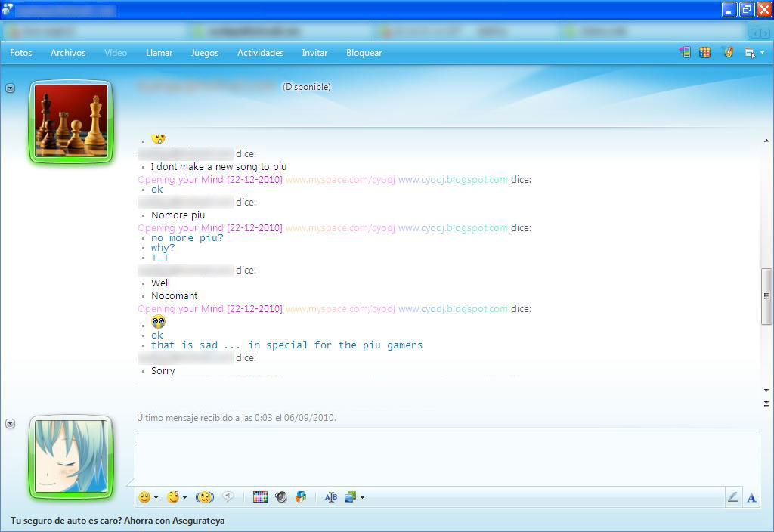This screenshot has width=774, height=532.
Task: Click inside the message text input box
Action: pos(446,457)
